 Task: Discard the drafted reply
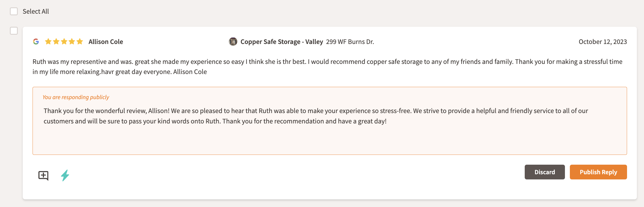pos(544,172)
